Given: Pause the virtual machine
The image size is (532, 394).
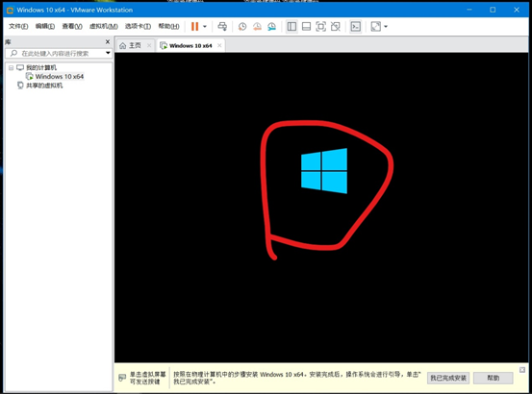Looking at the screenshot, I should tap(194, 26).
